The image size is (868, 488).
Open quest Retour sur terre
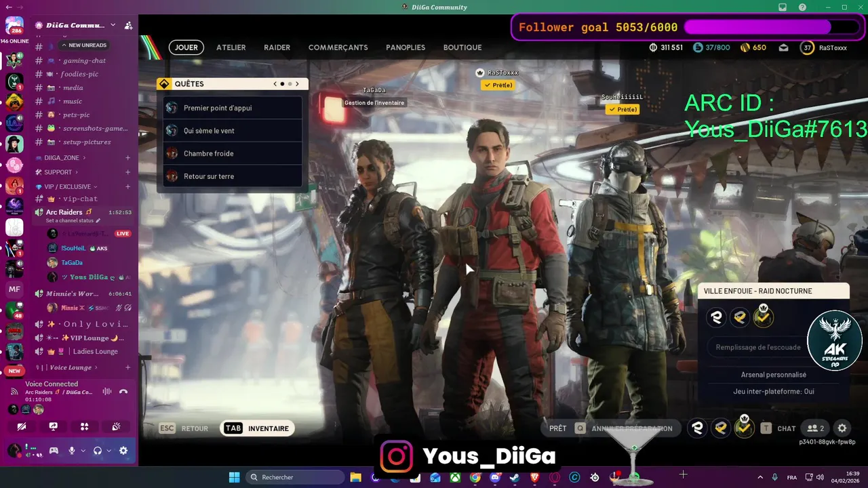pyautogui.click(x=233, y=176)
